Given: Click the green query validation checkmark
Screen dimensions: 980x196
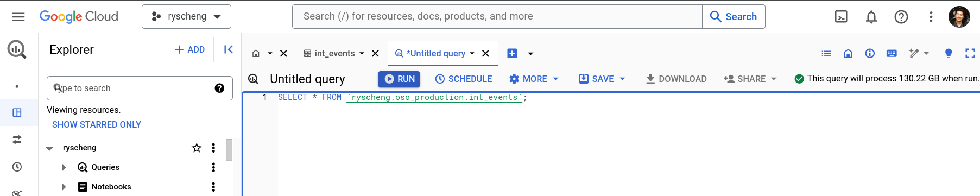Looking at the screenshot, I should 799,79.
